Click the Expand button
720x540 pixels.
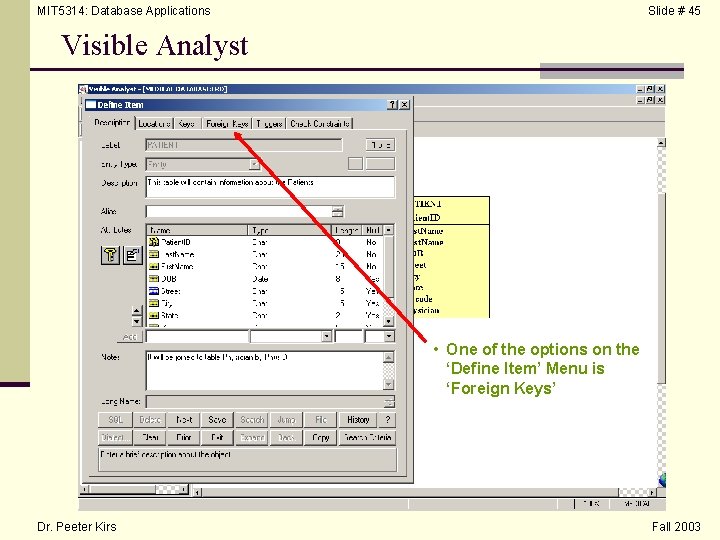252,438
